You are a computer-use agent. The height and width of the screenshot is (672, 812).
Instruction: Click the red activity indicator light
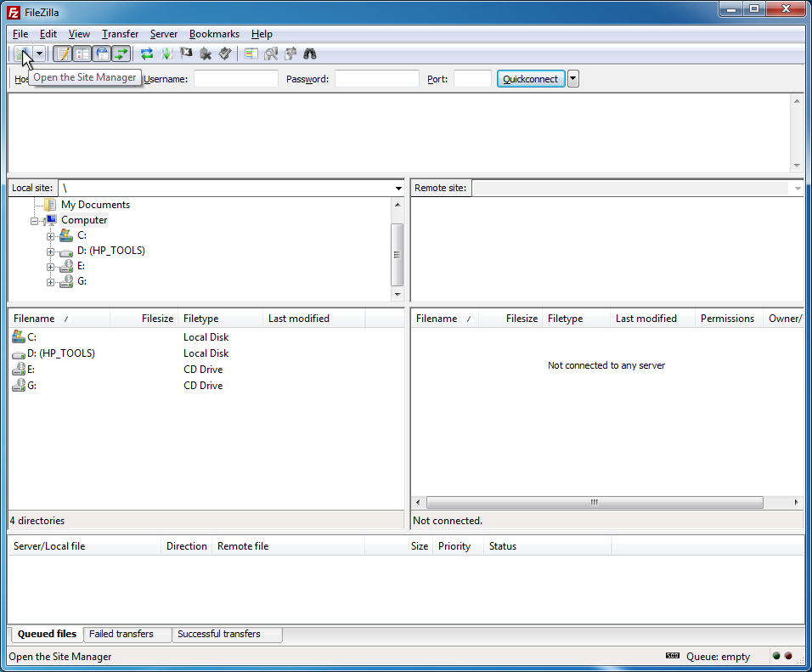click(788, 656)
